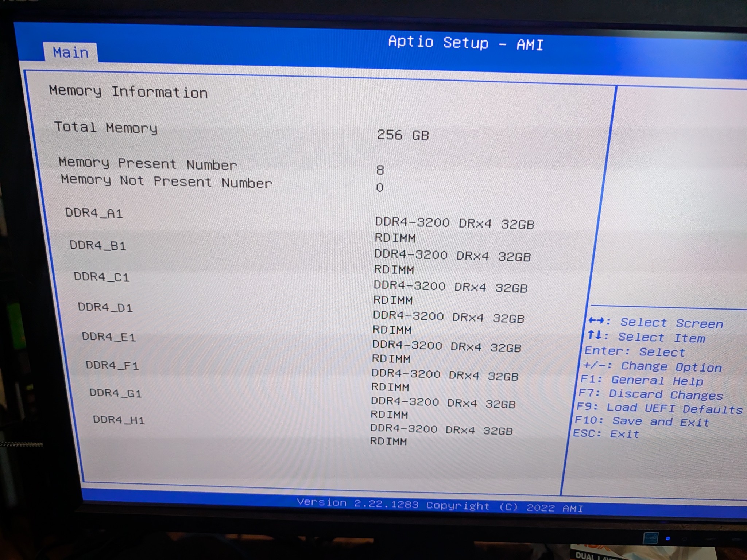Click the Memory Information heading
This screenshot has width=747, height=560.
tap(128, 92)
